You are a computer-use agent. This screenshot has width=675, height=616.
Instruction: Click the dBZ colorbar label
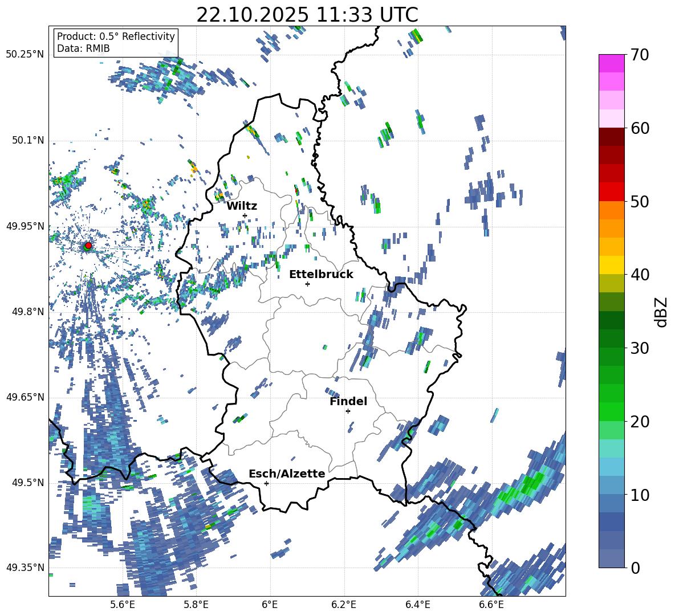point(662,312)
